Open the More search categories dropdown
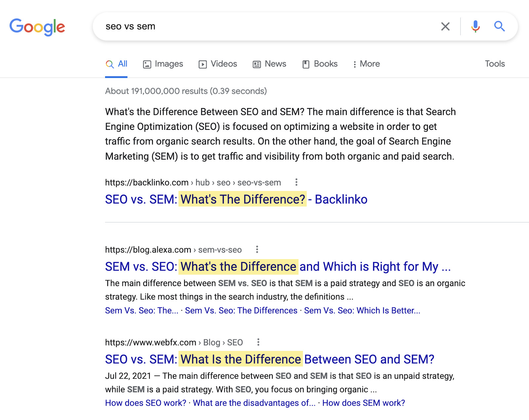Screen dimensions: 529x420 pyautogui.click(x=366, y=64)
